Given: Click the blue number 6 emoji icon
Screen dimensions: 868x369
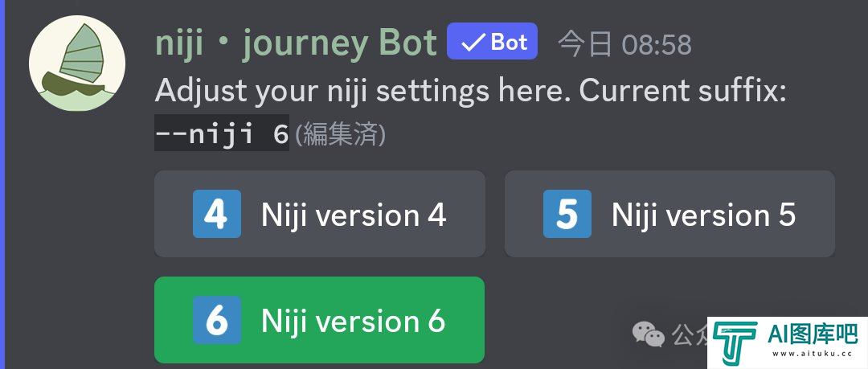Looking at the screenshot, I should [x=216, y=320].
